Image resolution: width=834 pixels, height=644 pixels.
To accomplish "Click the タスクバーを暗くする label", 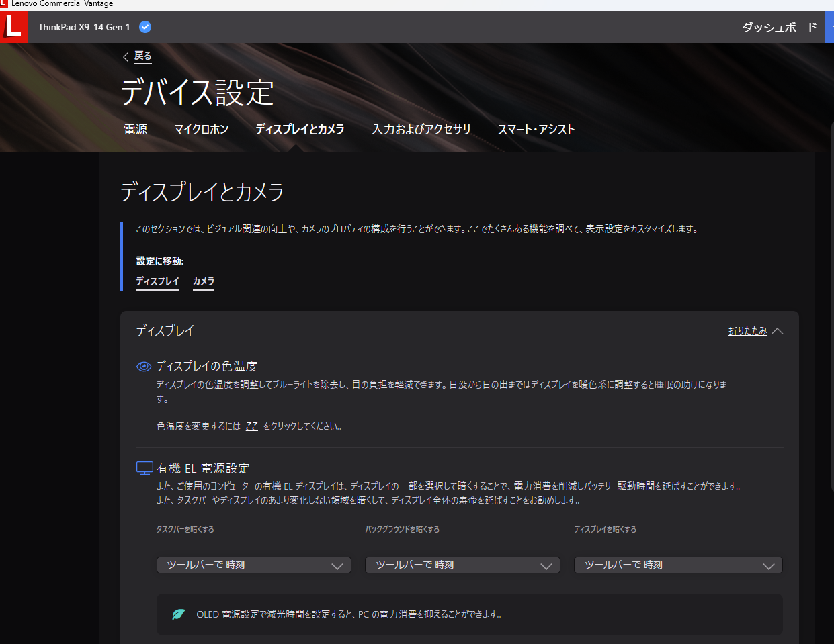I will click(x=185, y=529).
